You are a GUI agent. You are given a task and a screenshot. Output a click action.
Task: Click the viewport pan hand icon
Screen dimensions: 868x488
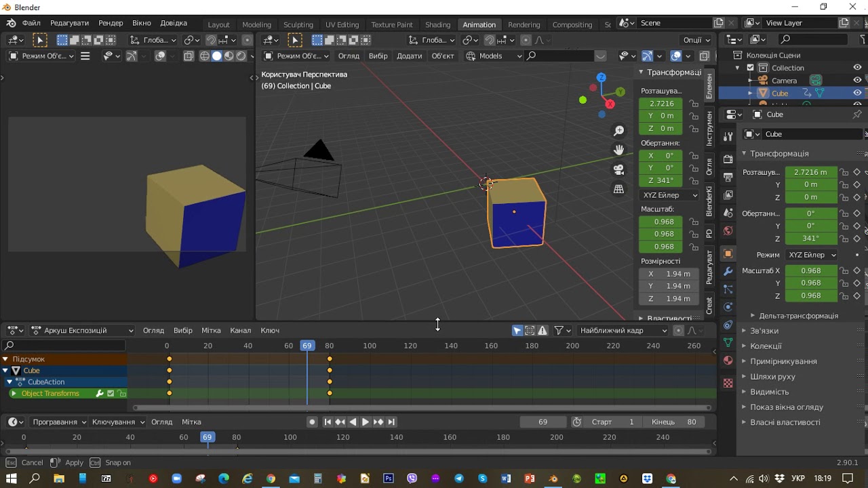click(619, 150)
